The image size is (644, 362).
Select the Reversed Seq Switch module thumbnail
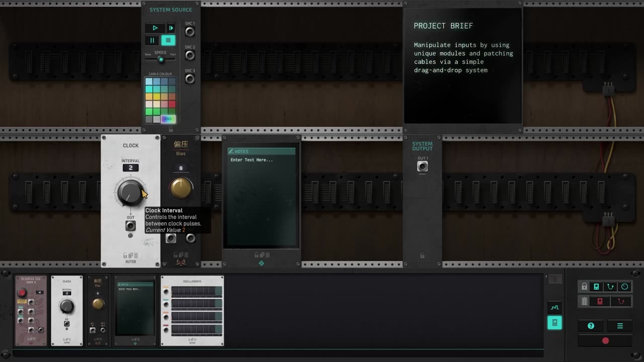coord(31,311)
